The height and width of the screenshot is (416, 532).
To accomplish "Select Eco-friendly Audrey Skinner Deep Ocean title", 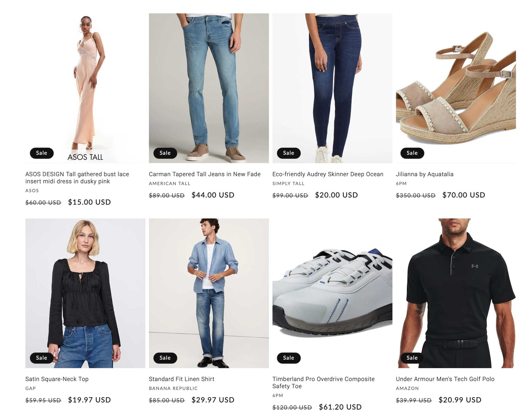I will [328, 174].
